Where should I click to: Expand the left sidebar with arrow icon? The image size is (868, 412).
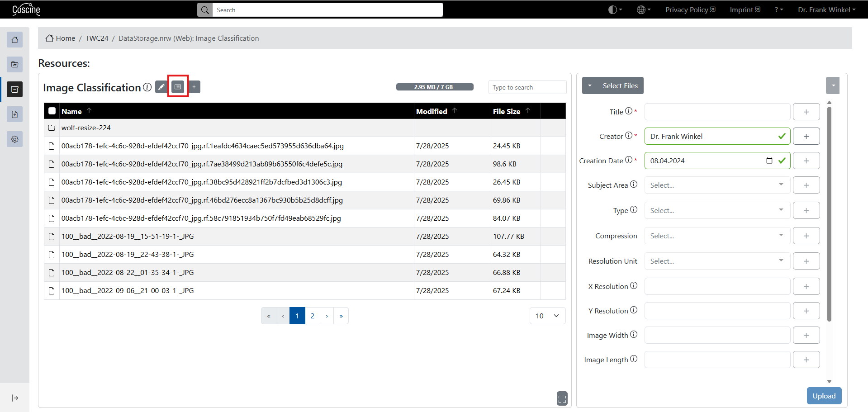[14, 398]
